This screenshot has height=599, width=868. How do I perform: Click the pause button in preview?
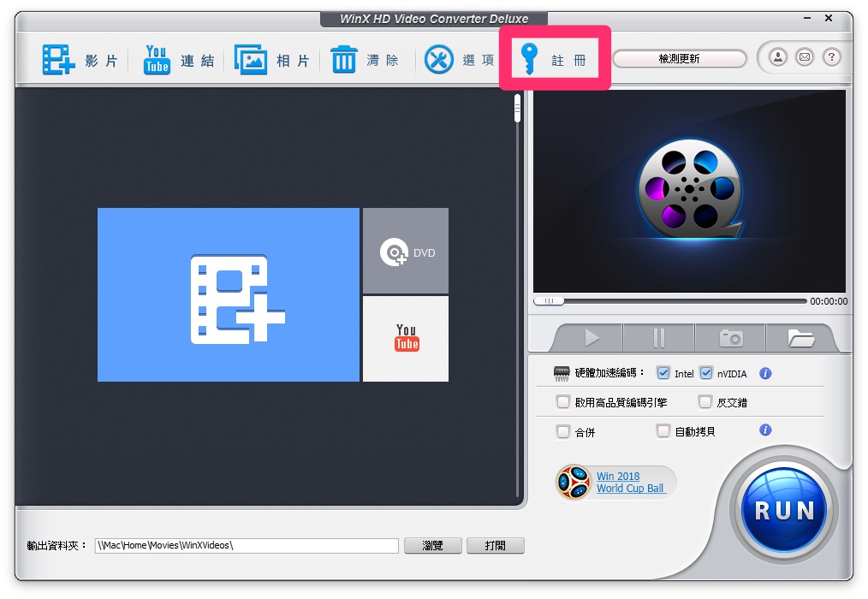pyautogui.click(x=659, y=338)
